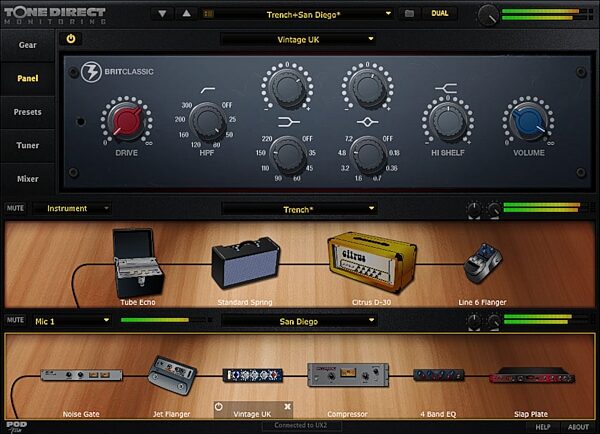
Task: Select the Standard Spring reverb unit
Action: click(x=246, y=262)
